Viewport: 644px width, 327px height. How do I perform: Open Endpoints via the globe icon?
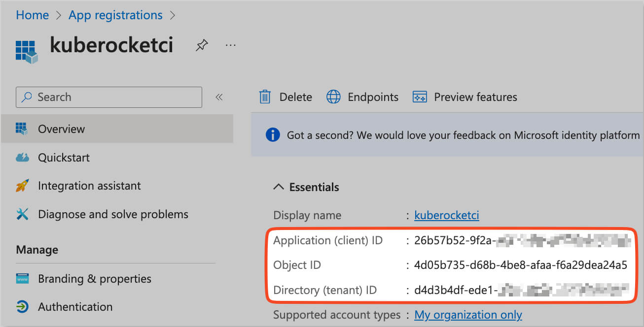coord(334,97)
